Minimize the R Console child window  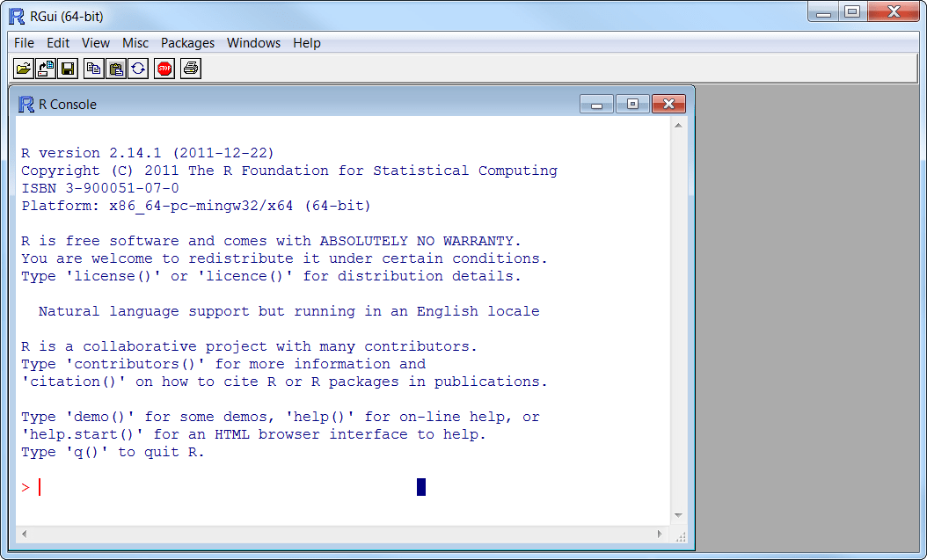click(596, 104)
